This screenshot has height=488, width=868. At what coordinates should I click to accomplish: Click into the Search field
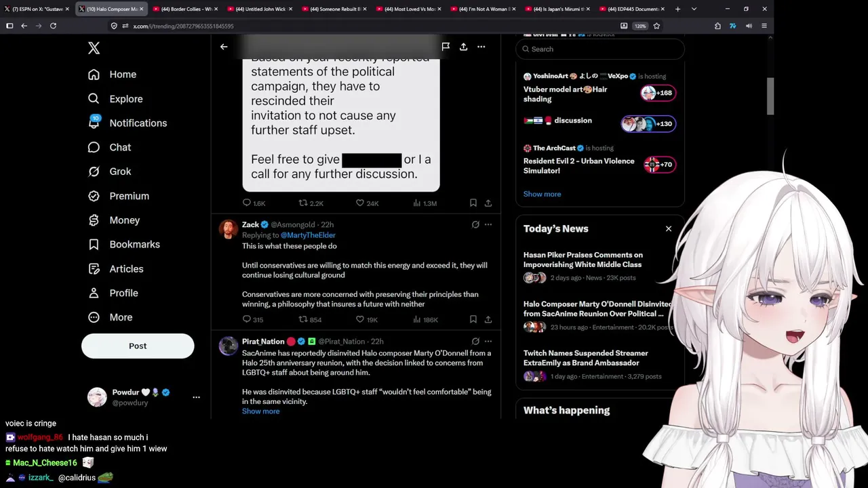point(600,49)
